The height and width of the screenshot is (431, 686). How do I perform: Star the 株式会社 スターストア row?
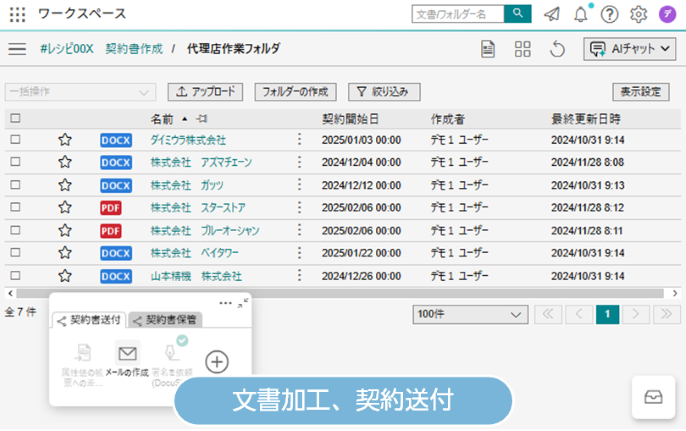(65, 207)
